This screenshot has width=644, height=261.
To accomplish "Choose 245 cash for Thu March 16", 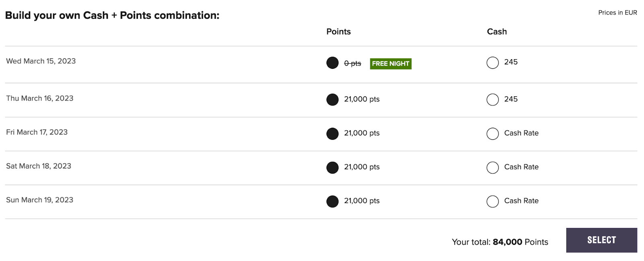I will [493, 99].
